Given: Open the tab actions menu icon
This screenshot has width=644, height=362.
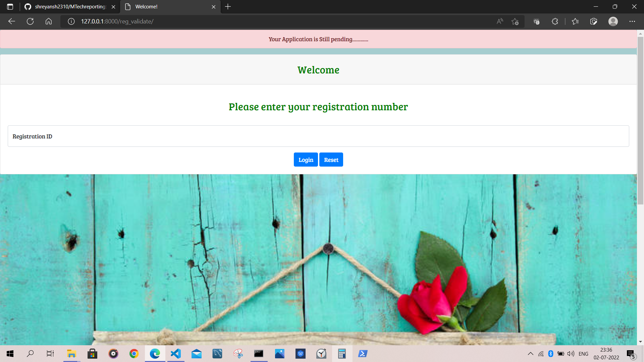Looking at the screenshot, I should point(10,7).
